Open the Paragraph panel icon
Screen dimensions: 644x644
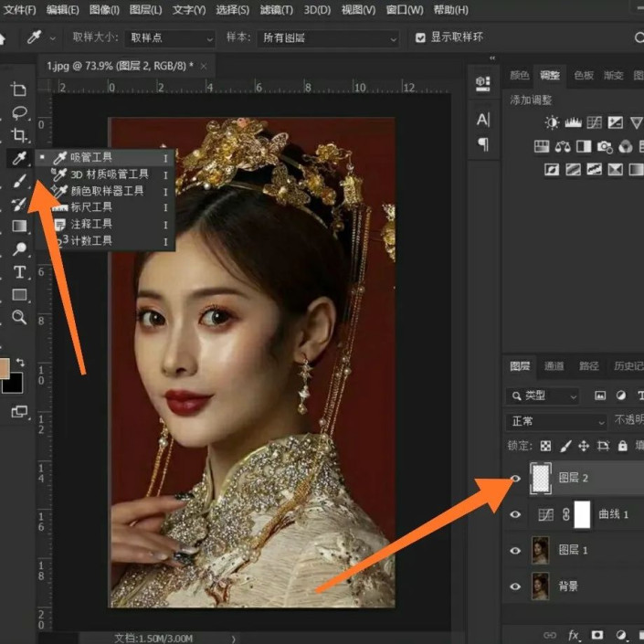pos(483,143)
